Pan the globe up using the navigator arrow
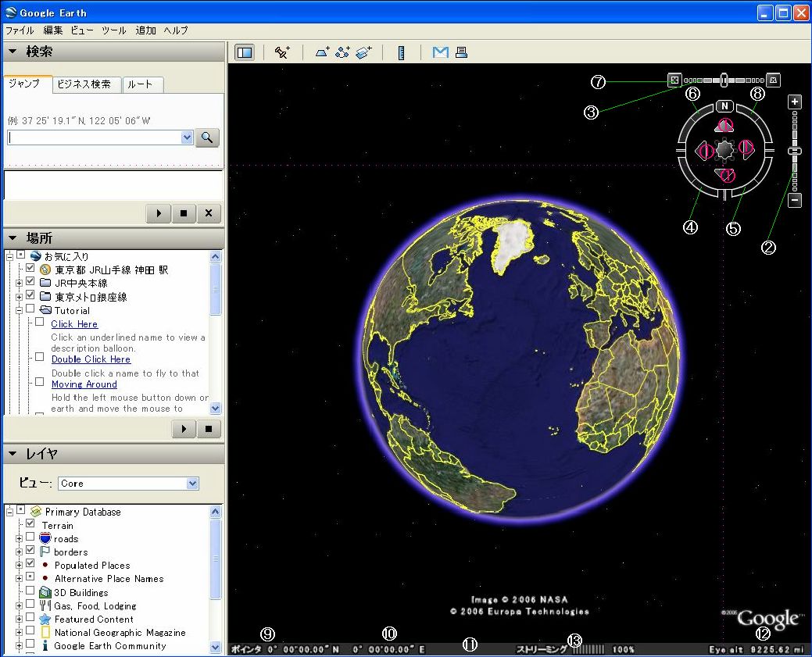This screenshot has height=657, width=812. (724, 125)
